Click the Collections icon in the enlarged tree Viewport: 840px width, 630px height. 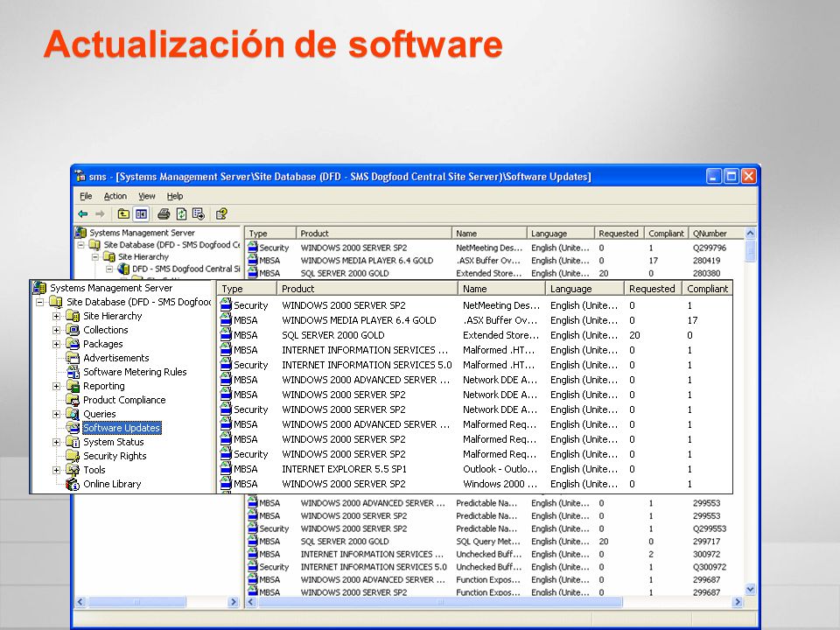73,330
